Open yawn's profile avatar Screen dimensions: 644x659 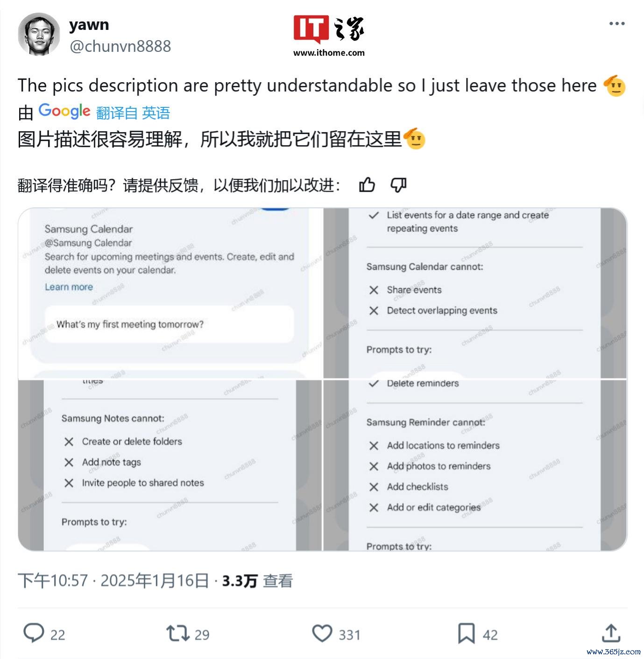tap(39, 34)
